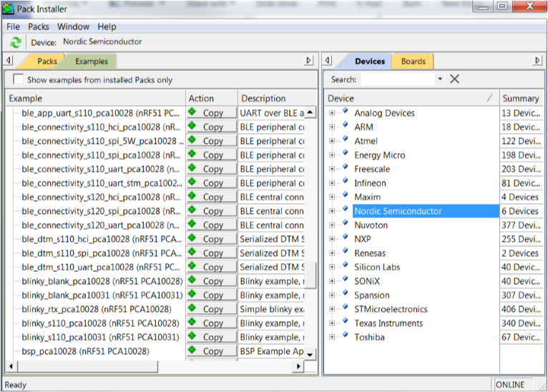The width and height of the screenshot is (548, 392).
Task: Click the green refresh packs icon
Action: (15, 42)
